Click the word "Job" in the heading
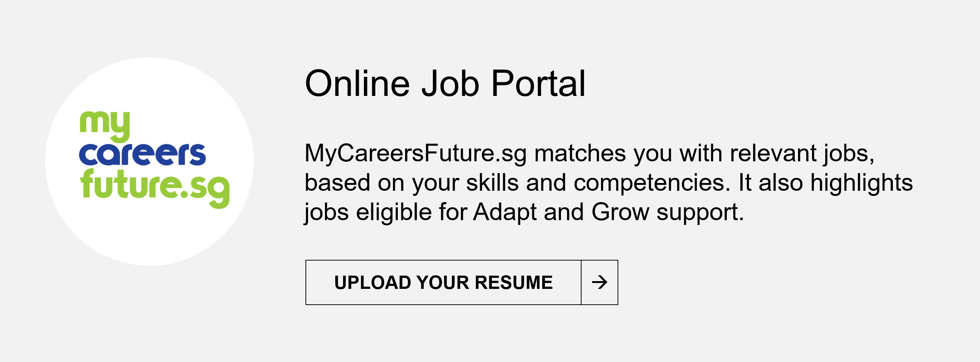Image resolution: width=980 pixels, height=362 pixels. point(450,84)
